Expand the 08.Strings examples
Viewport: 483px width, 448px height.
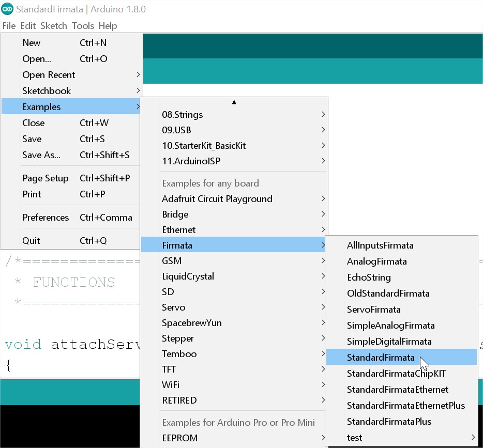[234, 115]
